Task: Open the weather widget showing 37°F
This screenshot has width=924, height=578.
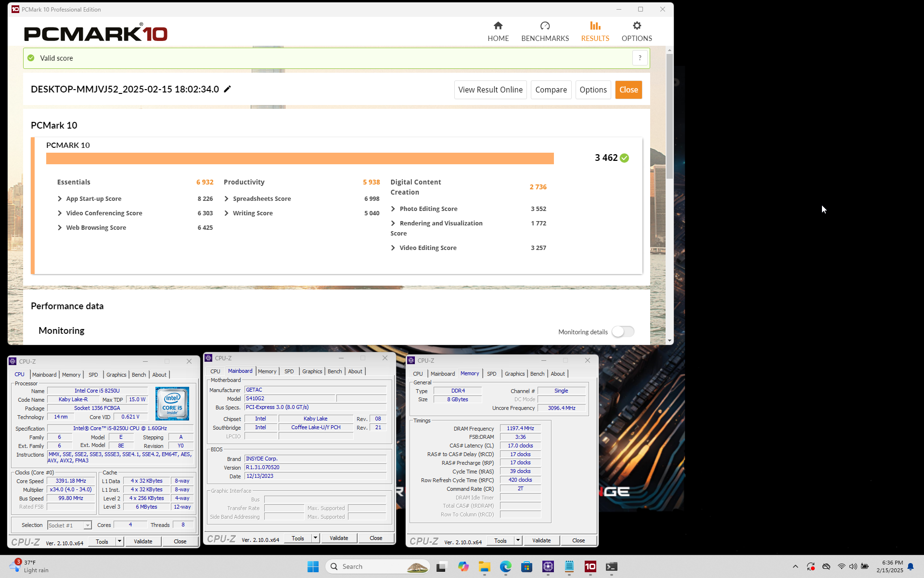Action: pos(29,566)
